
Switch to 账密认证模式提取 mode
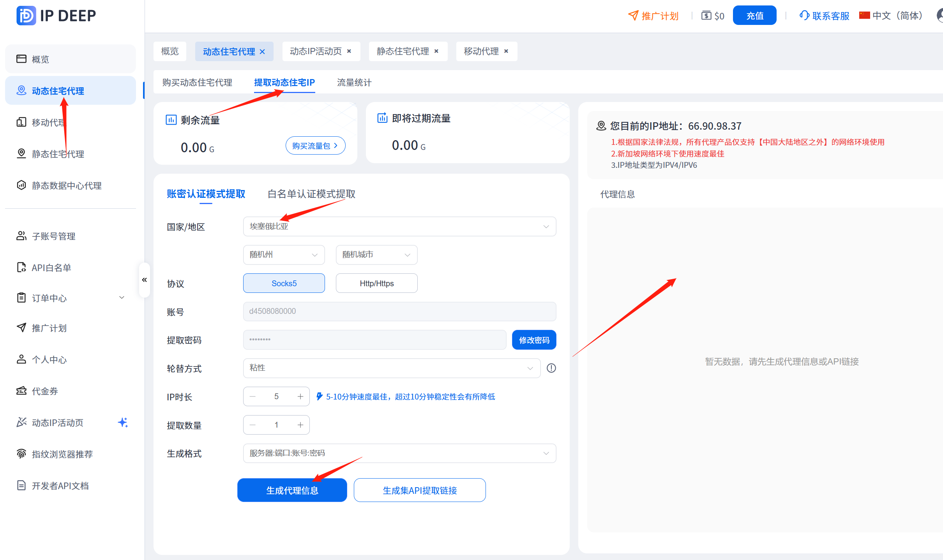tap(206, 194)
